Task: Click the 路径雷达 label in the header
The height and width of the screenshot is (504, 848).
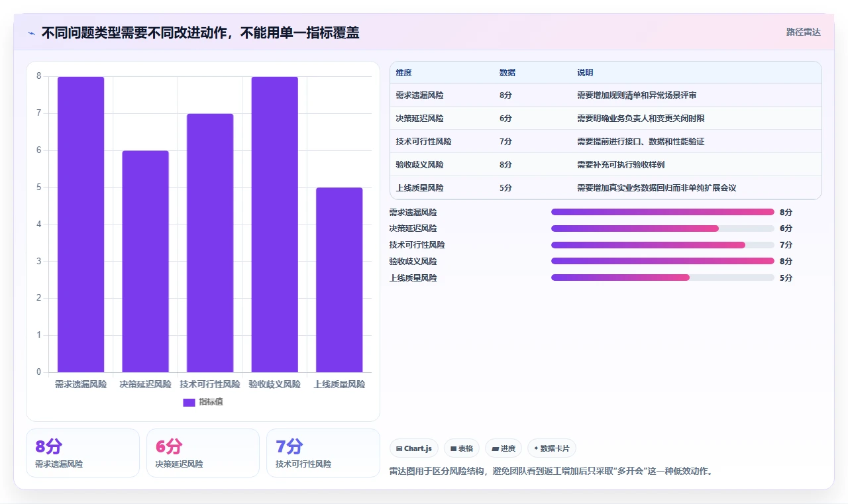Action: click(x=803, y=32)
